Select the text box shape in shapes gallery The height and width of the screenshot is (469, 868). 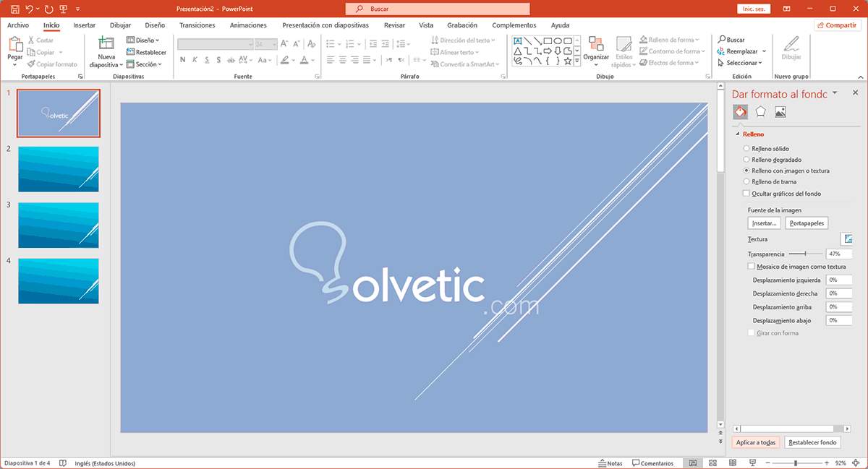point(518,40)
